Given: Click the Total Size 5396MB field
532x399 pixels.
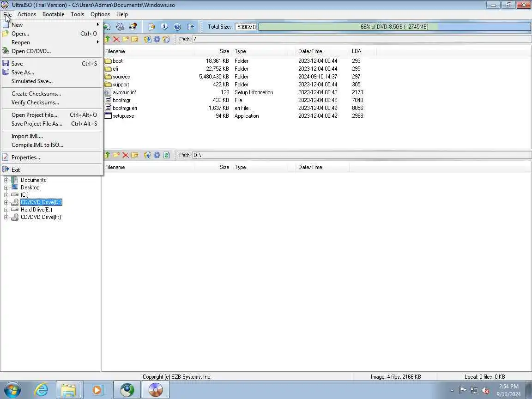Looking at the screenshot, I should point(246,27).
